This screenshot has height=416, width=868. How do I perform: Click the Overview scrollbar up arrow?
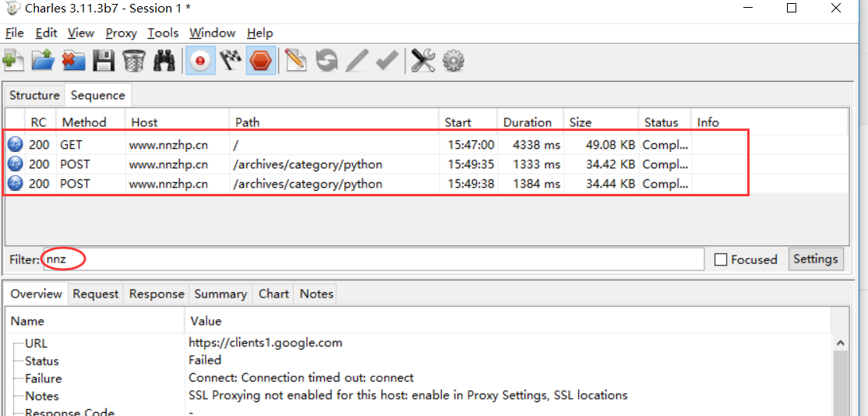(x=841, y=343)
